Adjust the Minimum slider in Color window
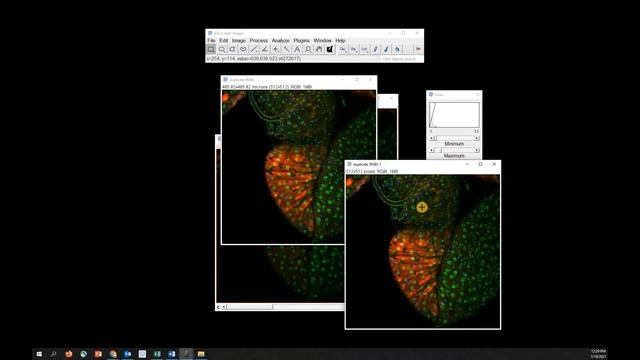Image resolution: width=640 pixels, height=360 pixels. [x=454, y=138]
